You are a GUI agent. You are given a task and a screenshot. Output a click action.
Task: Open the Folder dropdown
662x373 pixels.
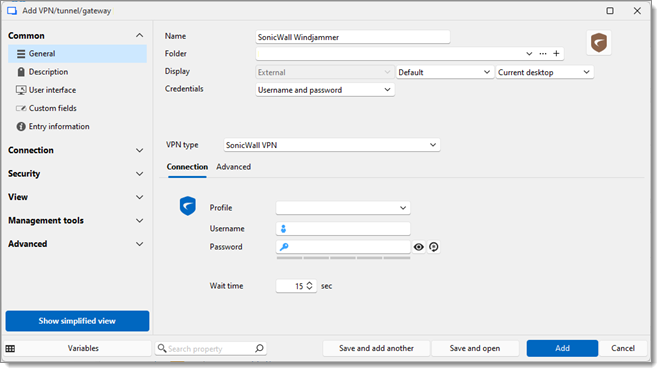point(529,54)
